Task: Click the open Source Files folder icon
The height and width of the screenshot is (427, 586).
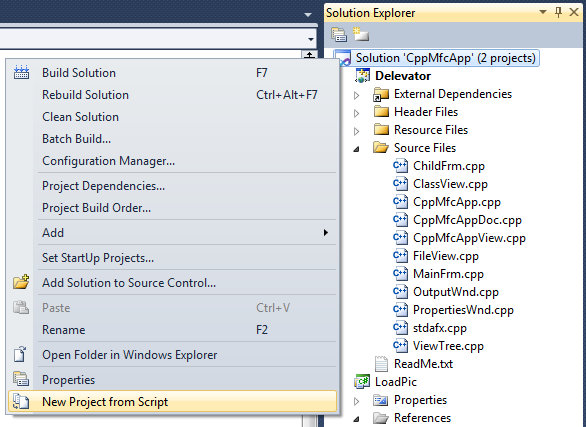Action: click(381, 148)
